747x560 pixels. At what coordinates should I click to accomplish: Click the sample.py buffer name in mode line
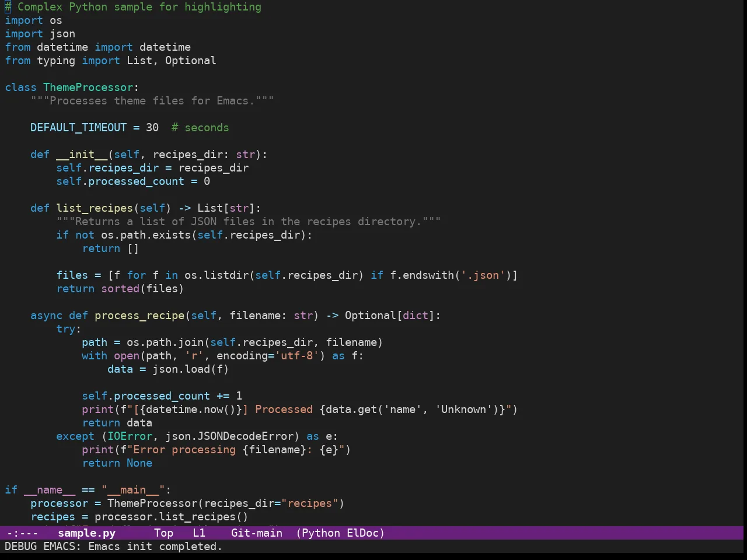86,533
